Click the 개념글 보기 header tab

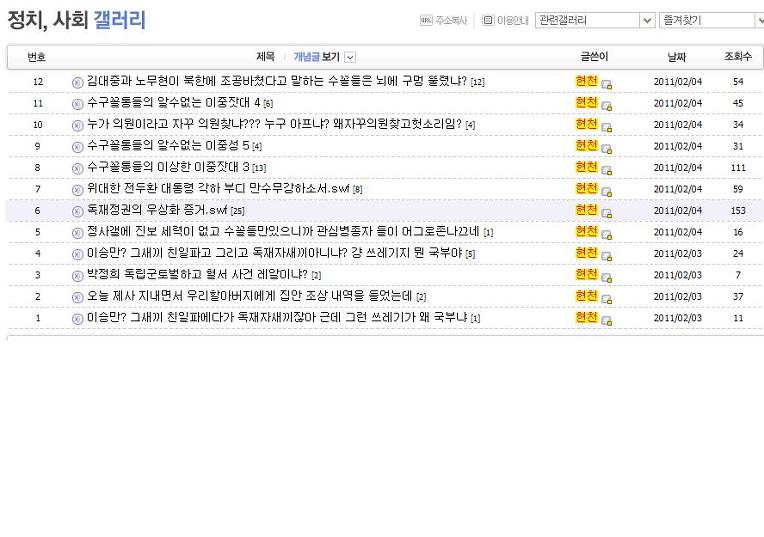316,57
